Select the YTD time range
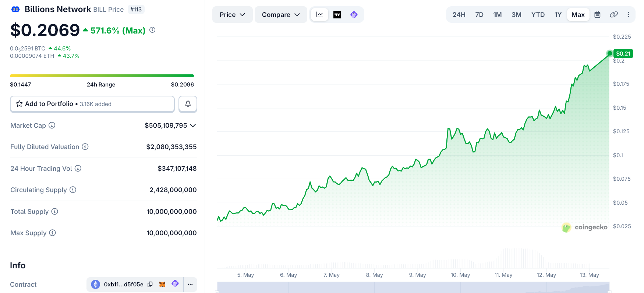The image size is (644, 293). pos(538,15)
